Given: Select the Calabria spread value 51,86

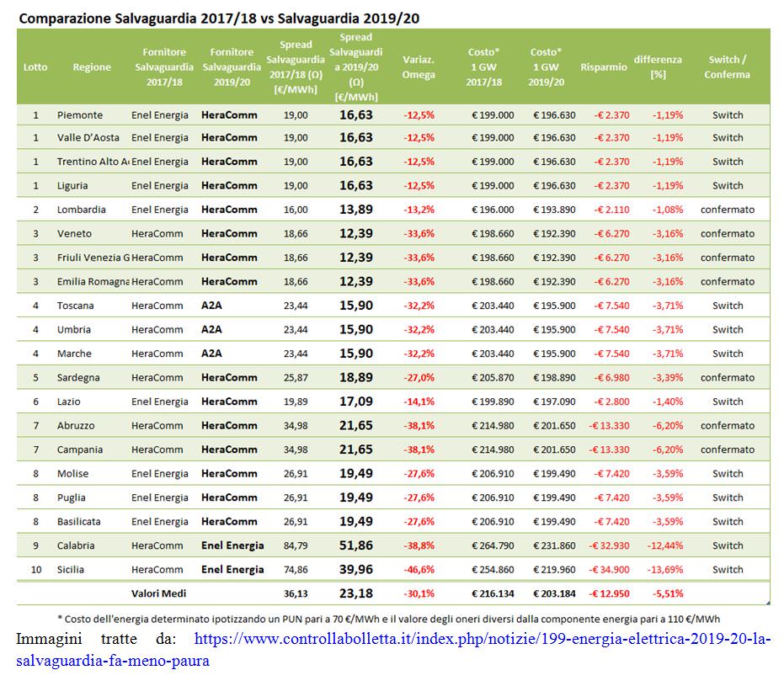Looking at the screenshot, I should click(355, 545).
